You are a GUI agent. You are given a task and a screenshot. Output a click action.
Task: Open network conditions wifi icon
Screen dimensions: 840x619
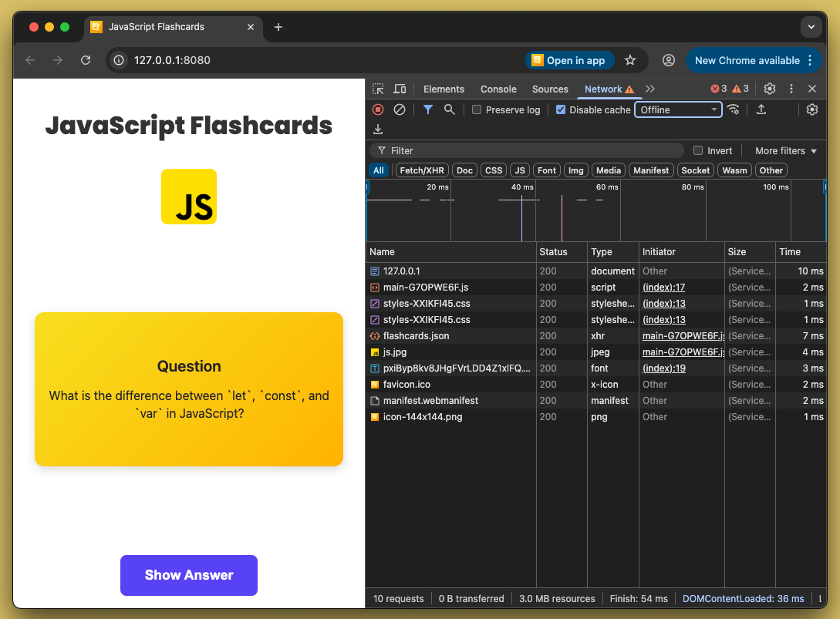pyautogui.click(x=734, y=109)
